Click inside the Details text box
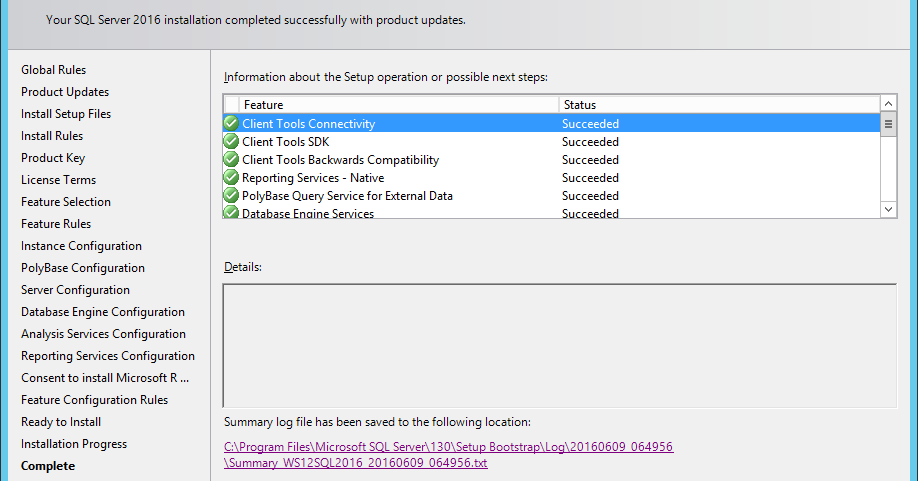 click(559, 345)
